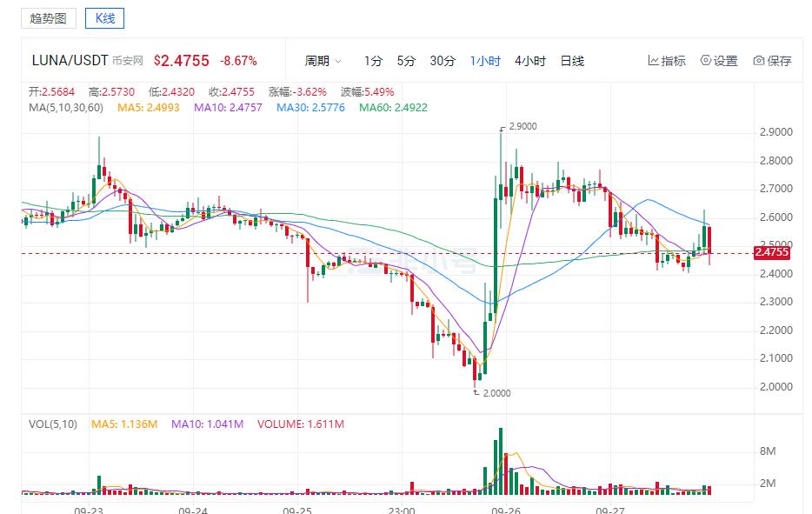Click the MA60: 2.4922 legend label
The height and width of the screenshot is (514, 812).
coord(394,108)
